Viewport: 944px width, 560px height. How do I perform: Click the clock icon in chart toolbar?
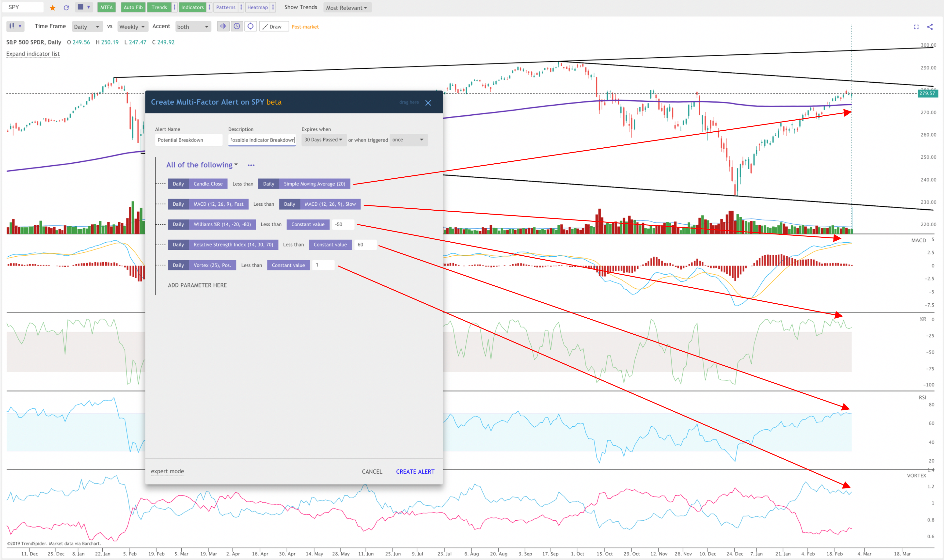pos(237,26)
